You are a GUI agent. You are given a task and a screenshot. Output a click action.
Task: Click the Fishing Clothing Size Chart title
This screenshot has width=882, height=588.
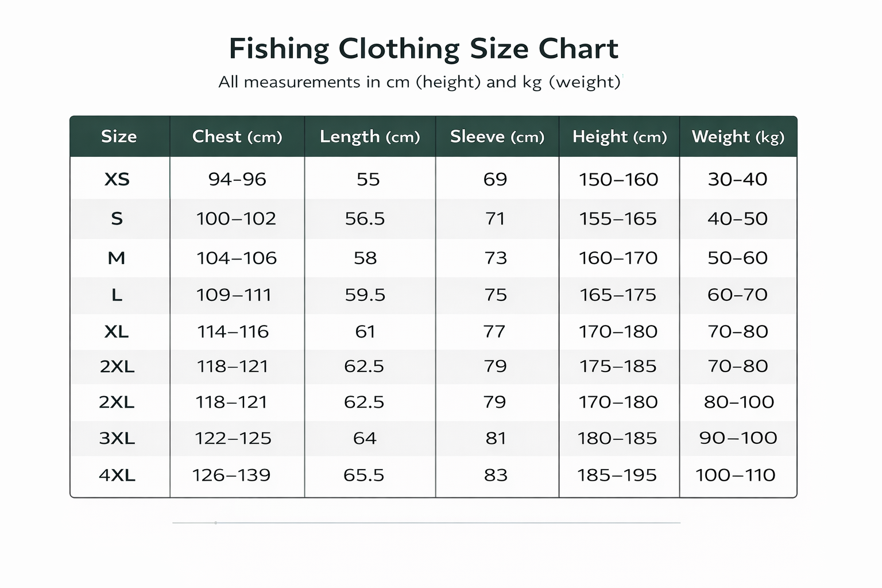(x=423, y=48)
